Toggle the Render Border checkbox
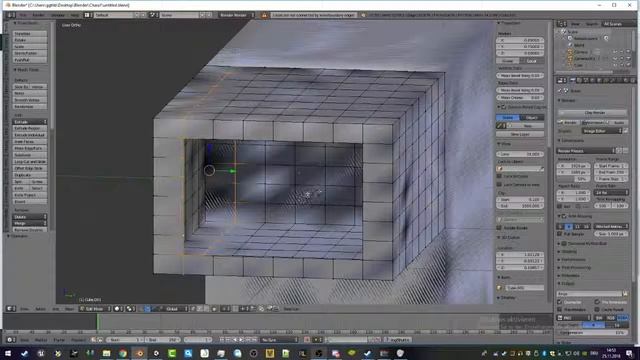 pyautogui.click(x=499, y=228)
